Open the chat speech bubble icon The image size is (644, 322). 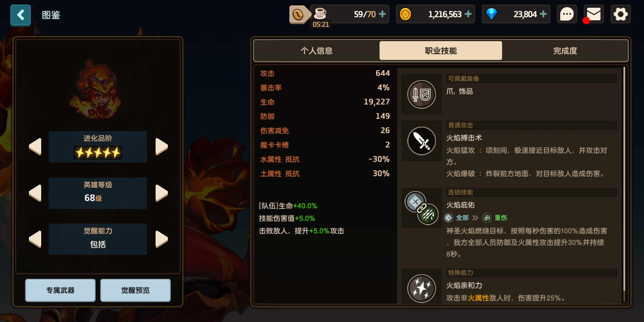tap(567, 14)
